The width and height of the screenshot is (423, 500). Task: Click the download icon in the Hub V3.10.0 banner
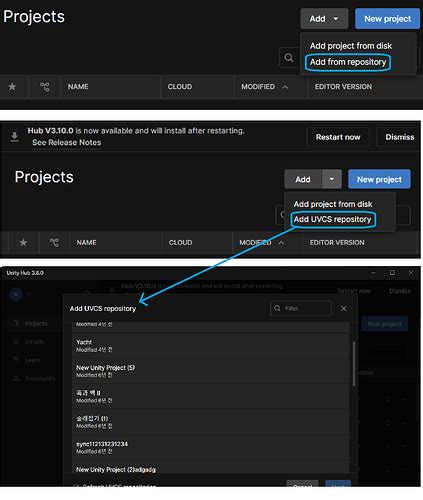click(x=14, y=137)
